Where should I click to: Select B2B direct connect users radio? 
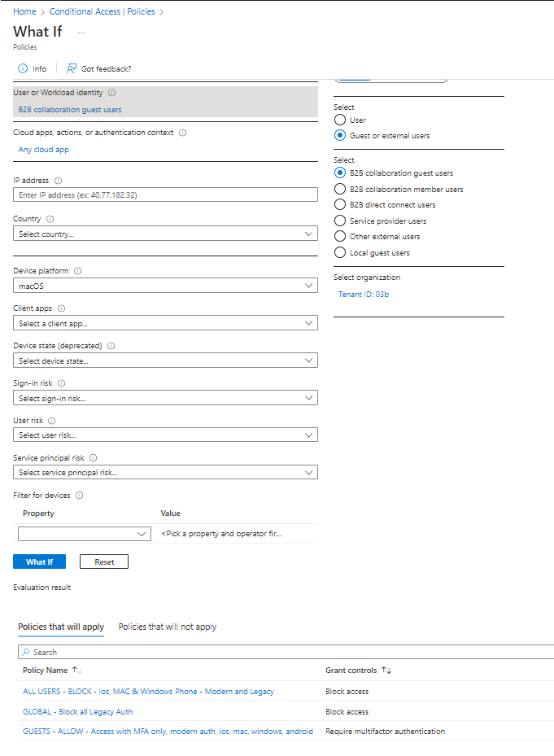pyautogui.click(x=340, y=204)
